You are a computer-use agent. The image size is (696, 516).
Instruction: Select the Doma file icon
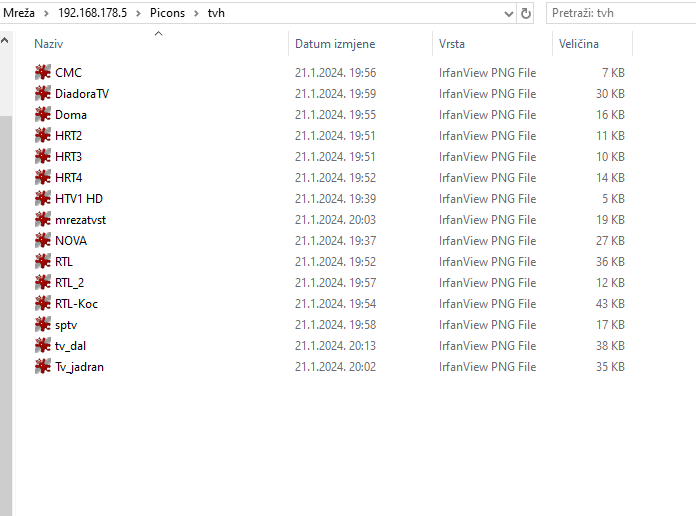43,115
